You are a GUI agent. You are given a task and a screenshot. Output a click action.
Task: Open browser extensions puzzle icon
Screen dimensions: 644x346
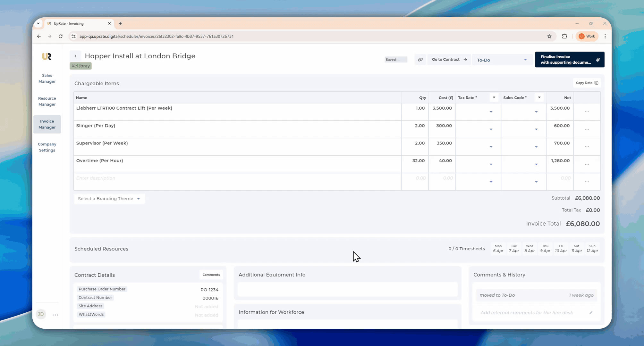point(564,37)
